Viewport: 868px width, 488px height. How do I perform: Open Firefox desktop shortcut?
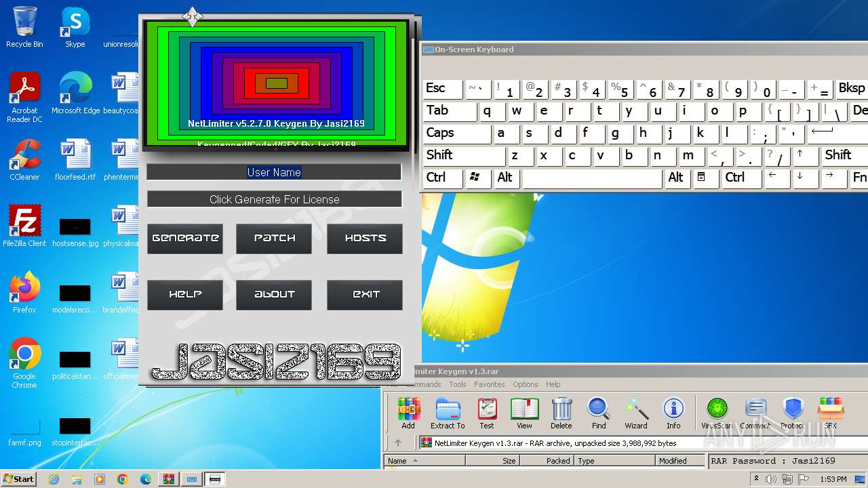(x=24, y=293)
